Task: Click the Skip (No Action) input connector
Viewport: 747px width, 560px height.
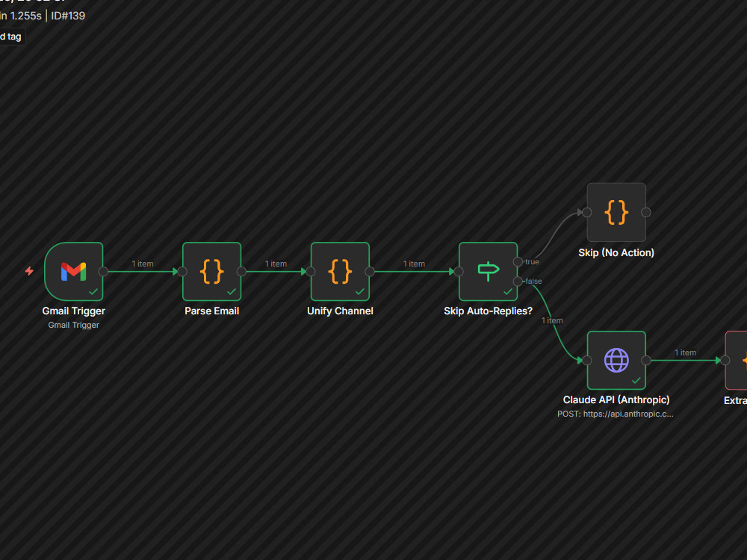Action: pos(587,212)
